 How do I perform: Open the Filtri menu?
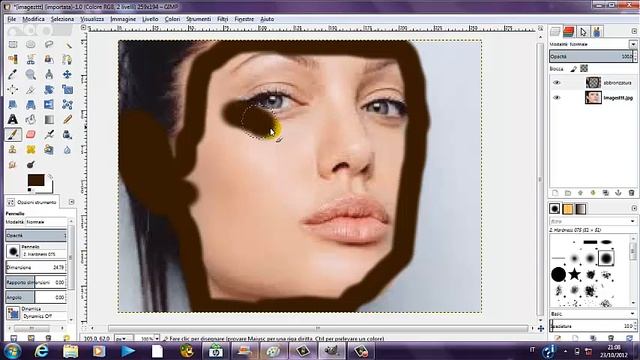click(x=222, y=19)
